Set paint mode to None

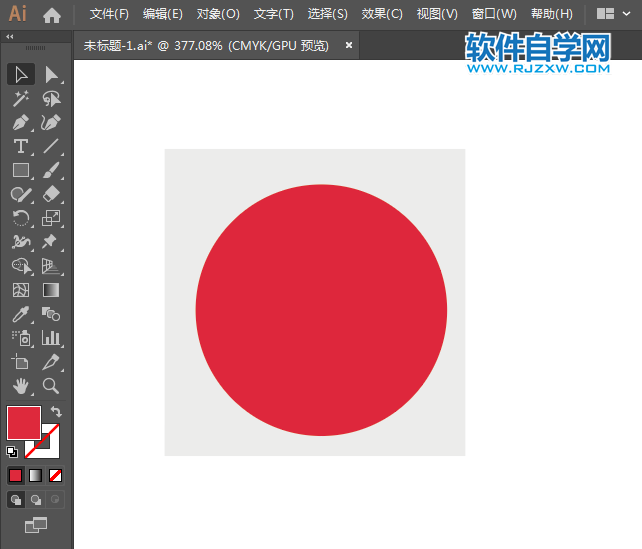56,475
